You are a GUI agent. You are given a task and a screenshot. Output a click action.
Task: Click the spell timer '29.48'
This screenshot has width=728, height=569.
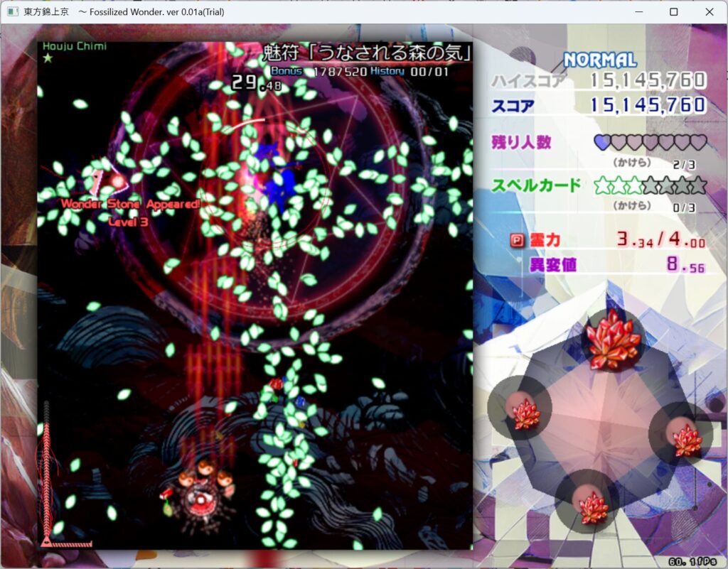point(256,83)
